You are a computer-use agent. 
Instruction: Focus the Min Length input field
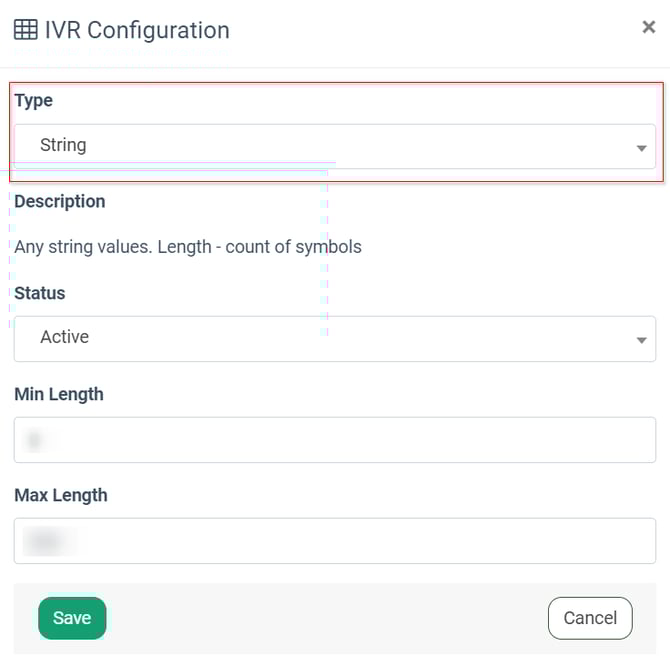pyautogui.click(x=335, y=440)
